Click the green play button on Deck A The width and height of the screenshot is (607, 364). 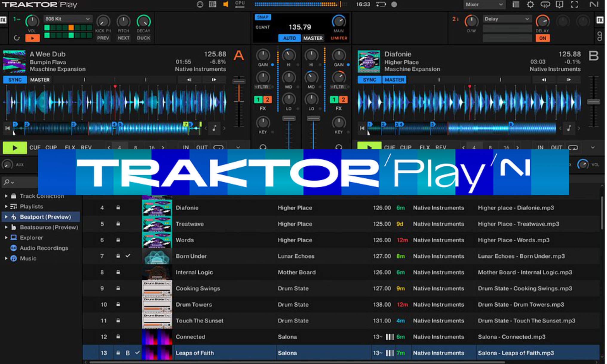(x=15, y=148)
